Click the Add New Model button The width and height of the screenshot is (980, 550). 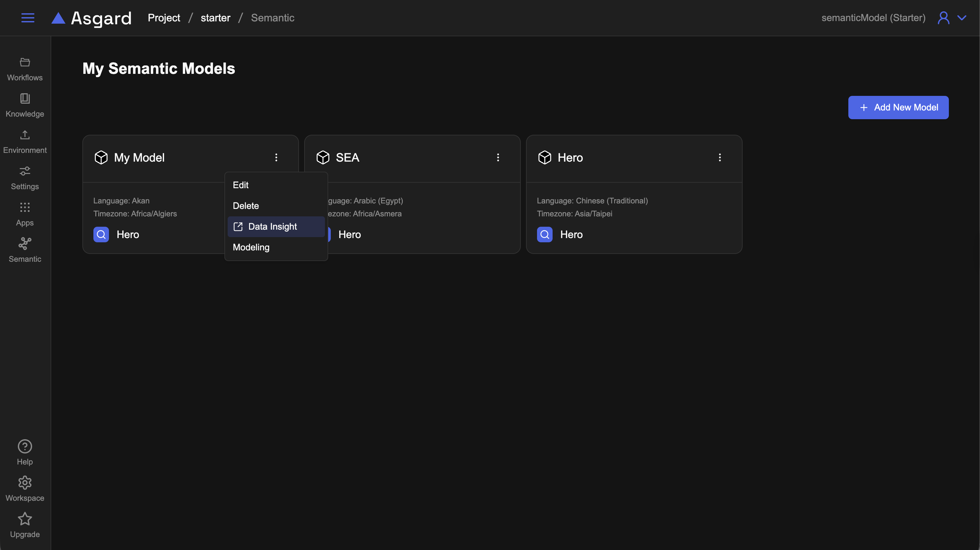coord(898,108)
